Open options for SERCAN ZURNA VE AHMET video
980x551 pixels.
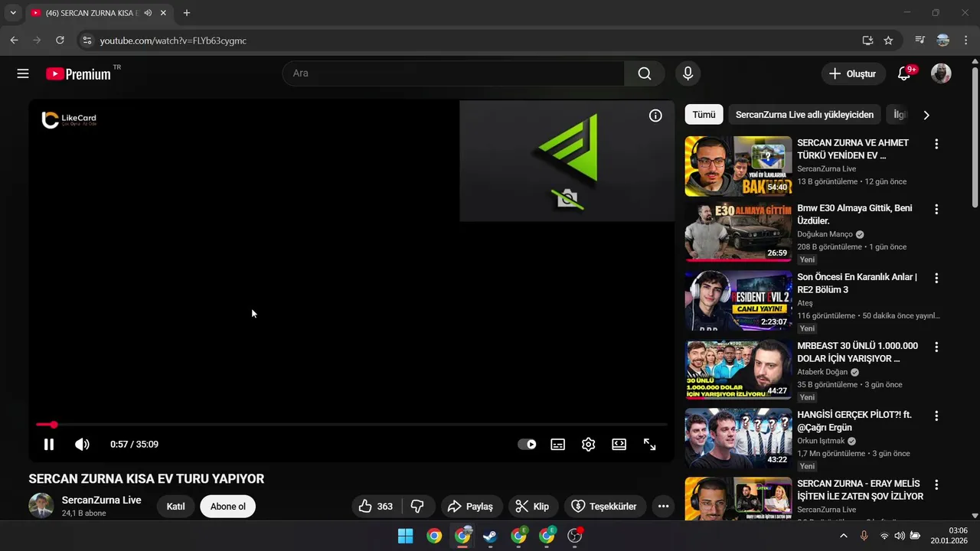point(936,143)
